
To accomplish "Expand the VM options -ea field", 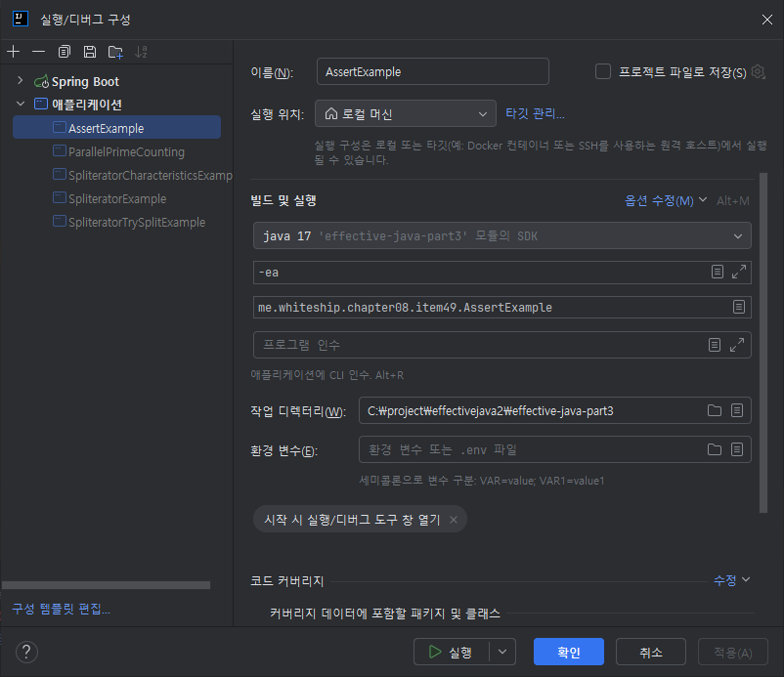I will pyautogui.click(x=738, y=272).
